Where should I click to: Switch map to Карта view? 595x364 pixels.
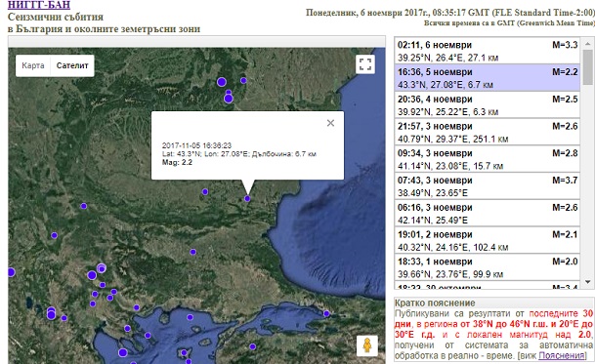click(33, 65)
